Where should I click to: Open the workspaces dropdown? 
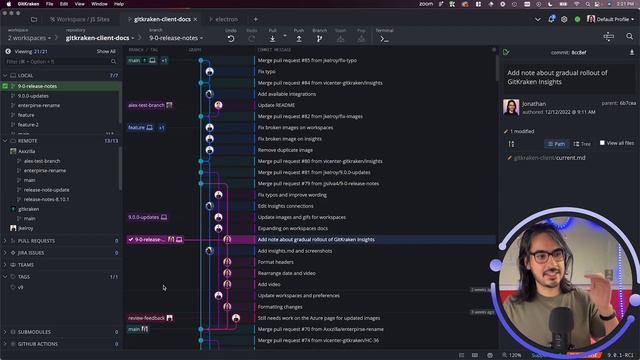(29, 38)
